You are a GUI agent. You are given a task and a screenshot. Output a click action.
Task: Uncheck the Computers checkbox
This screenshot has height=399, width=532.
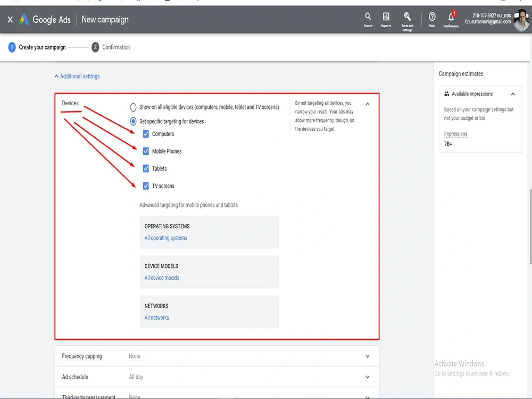coord(146,134)
